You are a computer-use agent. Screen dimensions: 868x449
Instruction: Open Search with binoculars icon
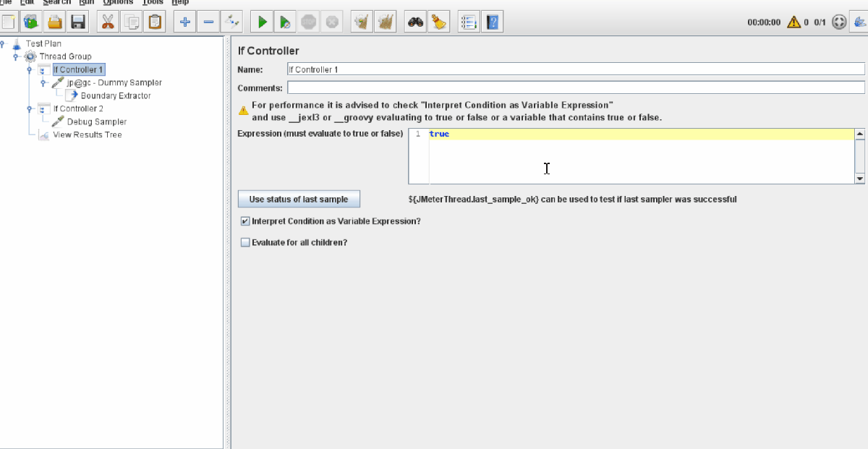[415, 22]
